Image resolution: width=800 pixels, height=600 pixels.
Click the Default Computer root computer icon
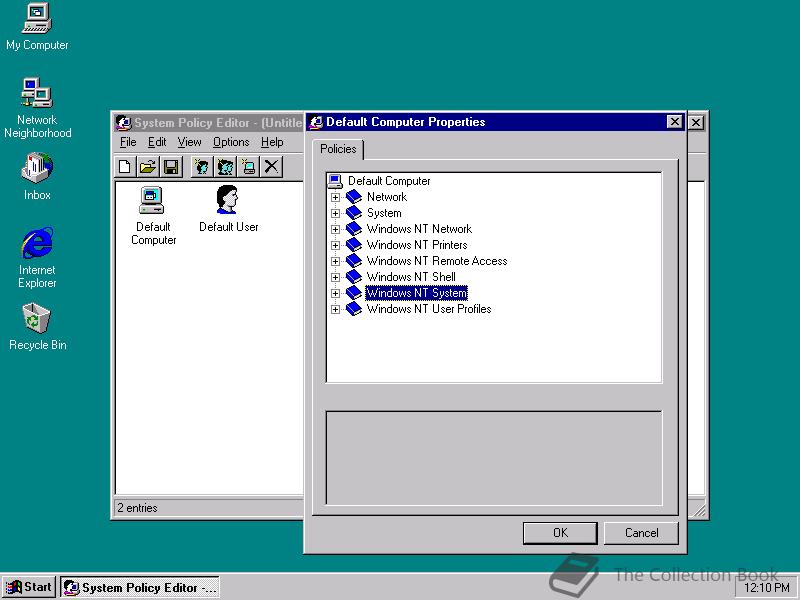tap(335, 181)
